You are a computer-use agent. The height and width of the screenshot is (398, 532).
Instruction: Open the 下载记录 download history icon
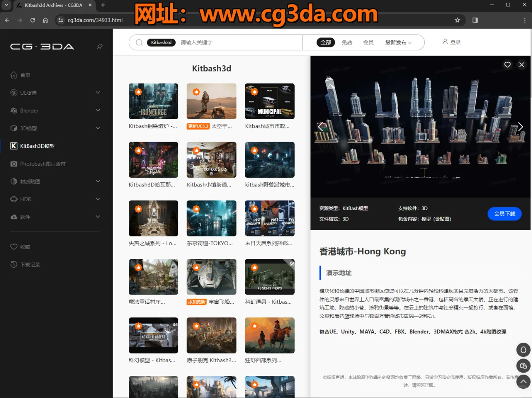pos(14,264)
